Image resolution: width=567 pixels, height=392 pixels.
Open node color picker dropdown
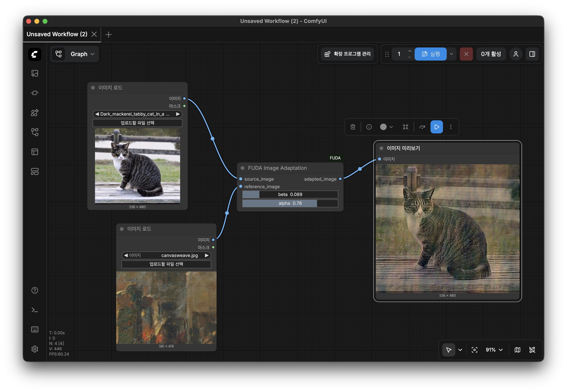tap(387, 127)
